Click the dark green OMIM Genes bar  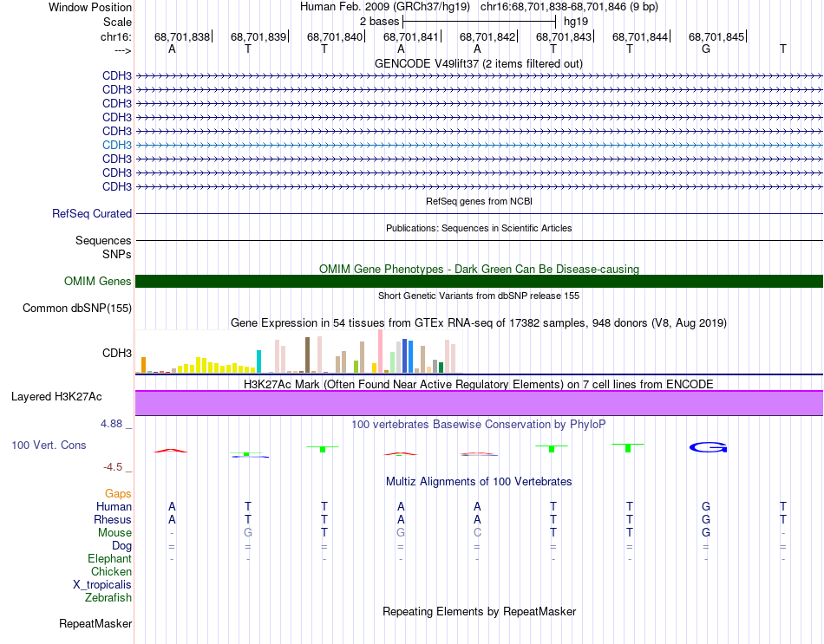479,281
